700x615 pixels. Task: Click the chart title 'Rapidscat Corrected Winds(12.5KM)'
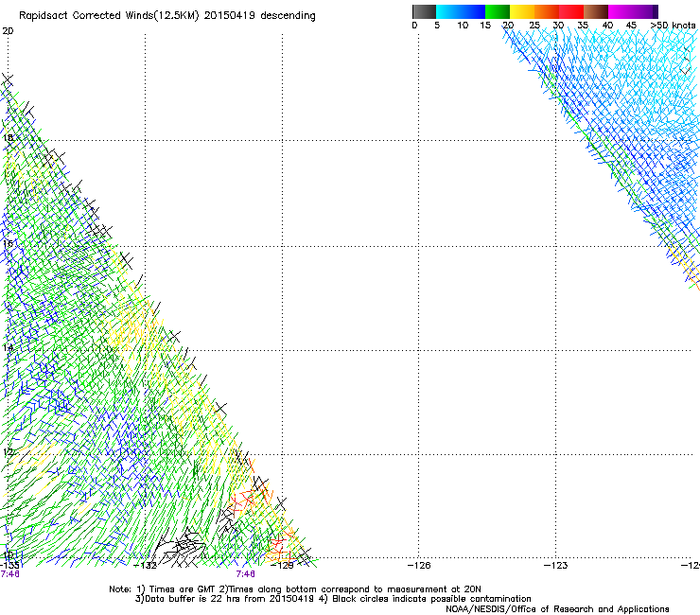(x=109, y=16)
